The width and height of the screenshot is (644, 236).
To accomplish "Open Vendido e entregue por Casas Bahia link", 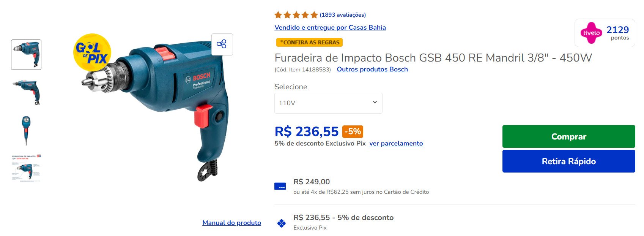I will tap(330, 27).
